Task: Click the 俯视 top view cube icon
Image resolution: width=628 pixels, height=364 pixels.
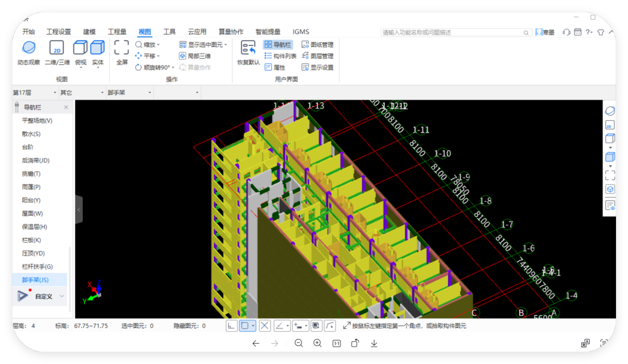Action: [x=80, y=47]
